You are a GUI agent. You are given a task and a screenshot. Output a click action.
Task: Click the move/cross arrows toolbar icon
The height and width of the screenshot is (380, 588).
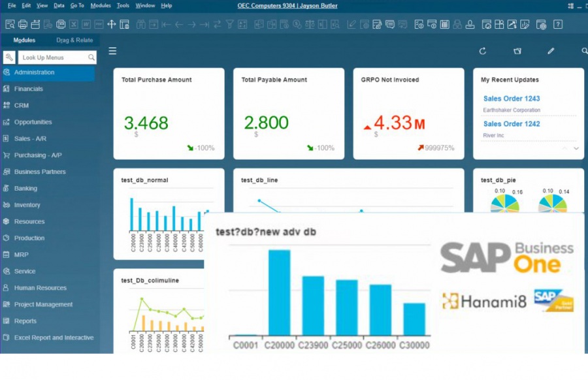111,24
